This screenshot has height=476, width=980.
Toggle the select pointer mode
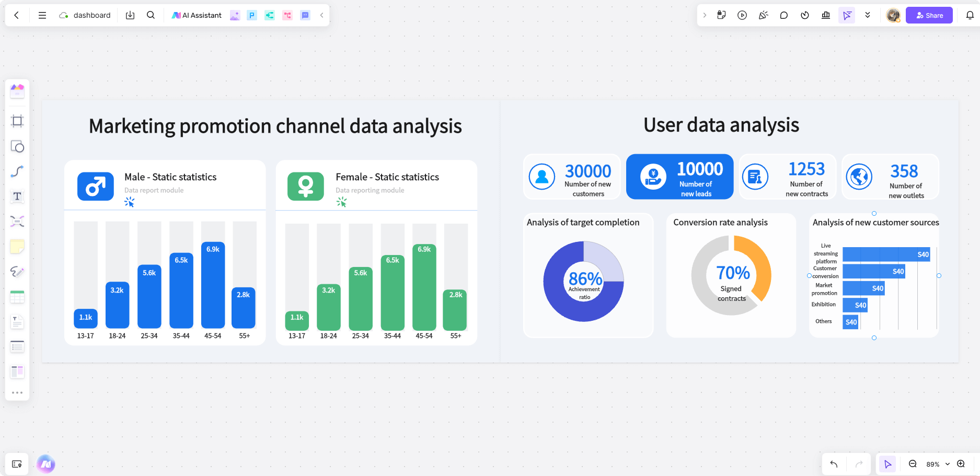[887, 464]
